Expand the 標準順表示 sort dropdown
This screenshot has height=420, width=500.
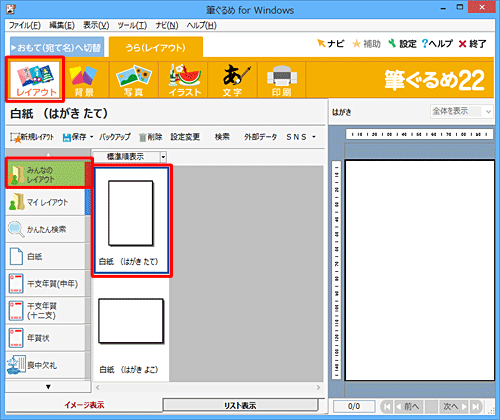[163, 157]
